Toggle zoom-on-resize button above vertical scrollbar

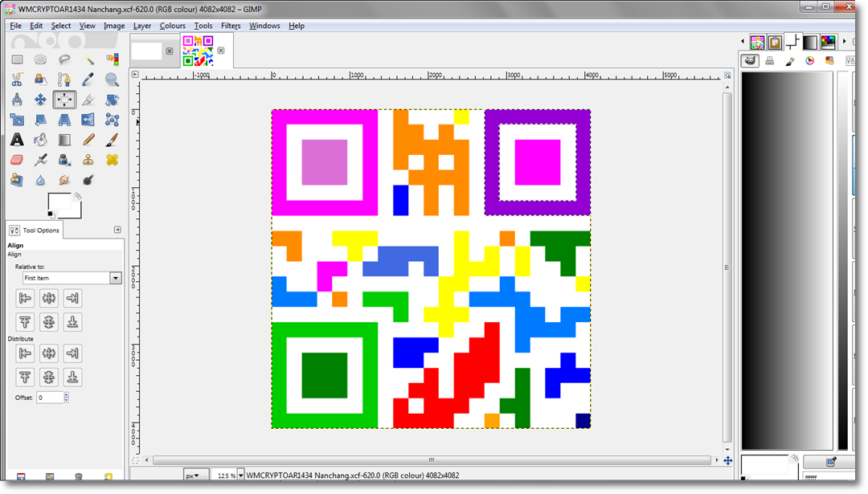point(727,75)
